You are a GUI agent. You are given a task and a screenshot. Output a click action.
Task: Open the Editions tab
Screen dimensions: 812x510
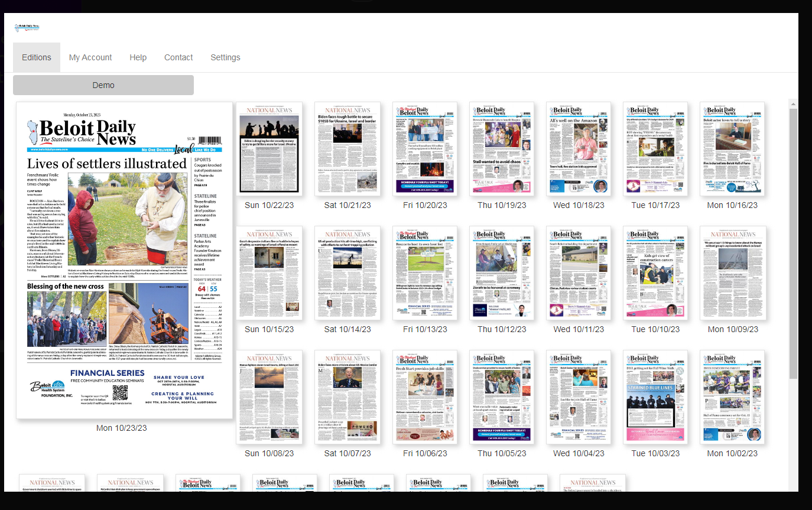point(37,57)
